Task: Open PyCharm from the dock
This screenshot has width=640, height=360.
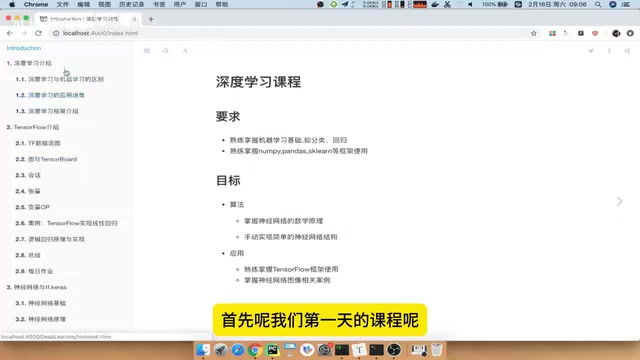Action: point(272,350)
